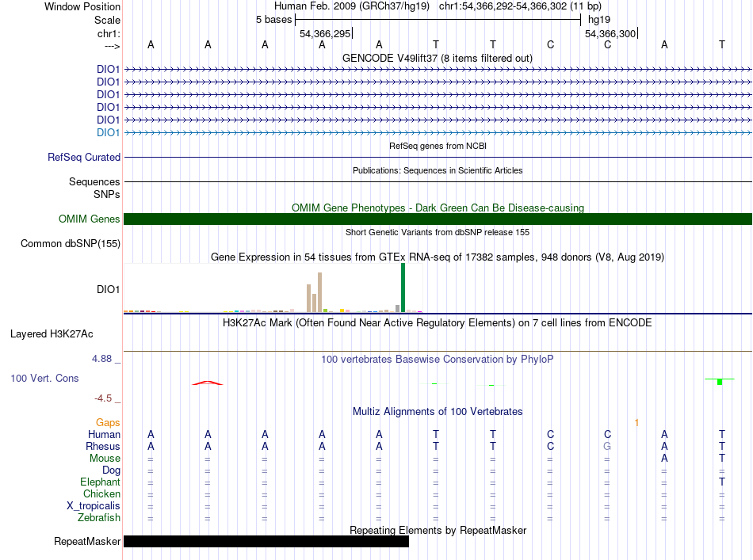Click the Common dbSNP(155) track label

70,243
